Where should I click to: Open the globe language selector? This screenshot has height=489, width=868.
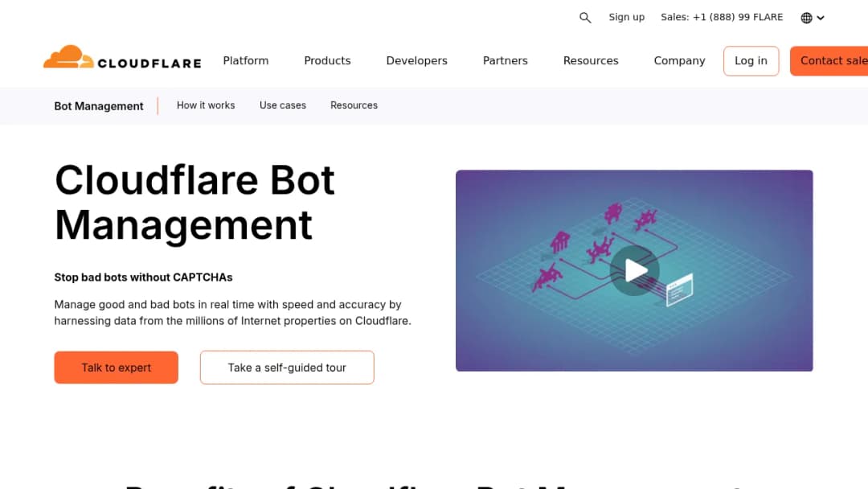click(x=812, y=18)
